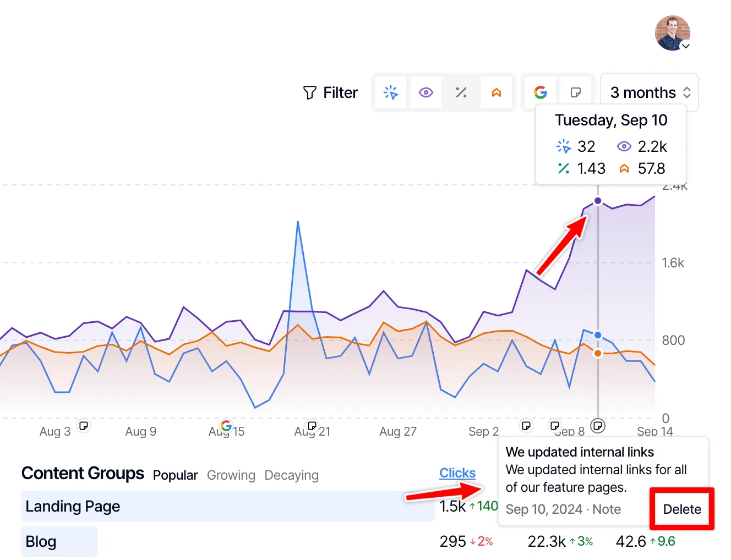
Task: Click the Google update marker at Aug 15
Action: (226, 425)
